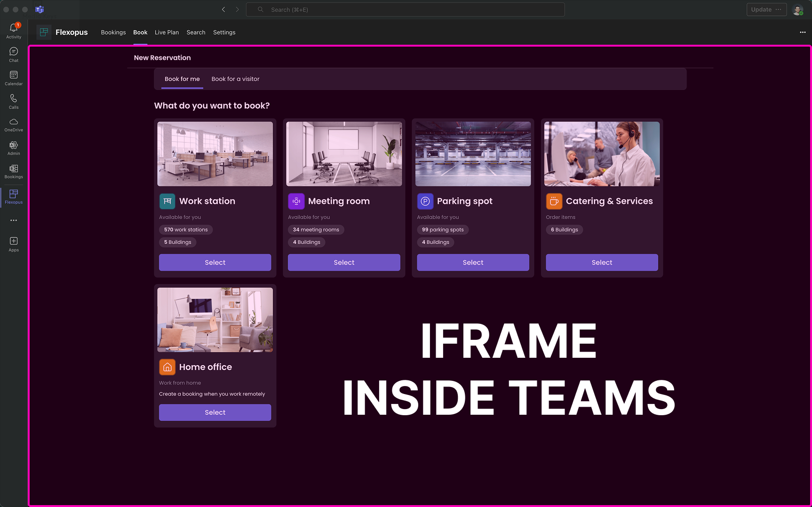Expand Update button options
This screenshot has height=507, width=812.
[778, 9]
